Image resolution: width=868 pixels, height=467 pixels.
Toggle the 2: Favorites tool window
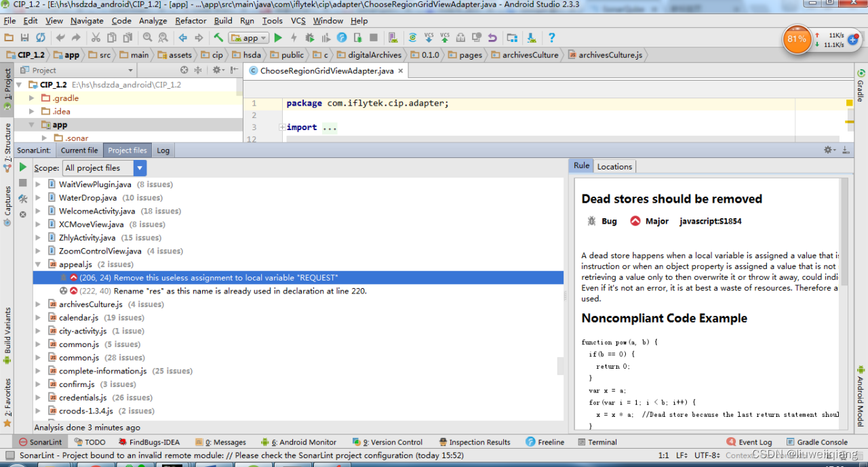(x=7, y=403)
